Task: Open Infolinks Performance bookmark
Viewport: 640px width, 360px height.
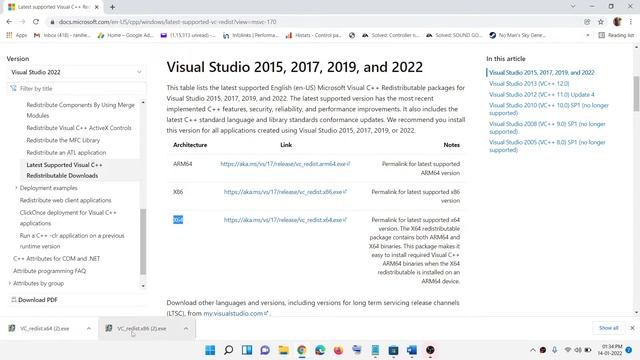Action: [x=251, y=35]
